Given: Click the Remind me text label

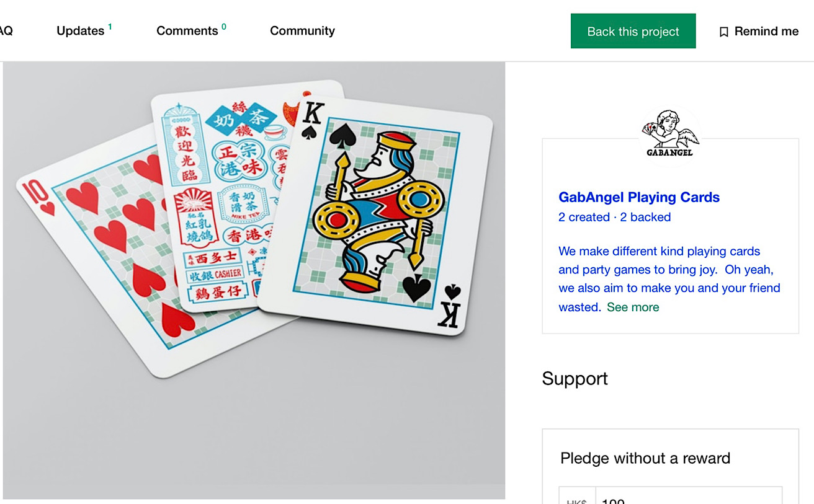Looking at the screenshot, I should [x=766, y=32].
